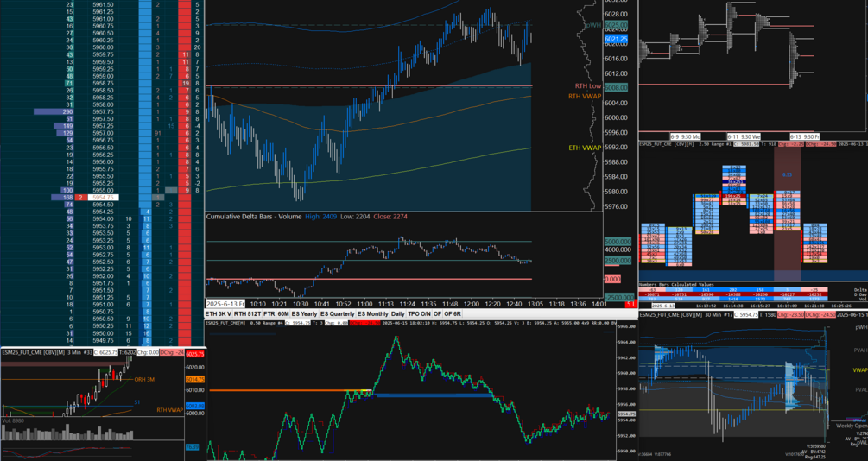Viewport: 868px width, 461px height.
Task: Click the -2500.000 level label
Action: point(618,297)
